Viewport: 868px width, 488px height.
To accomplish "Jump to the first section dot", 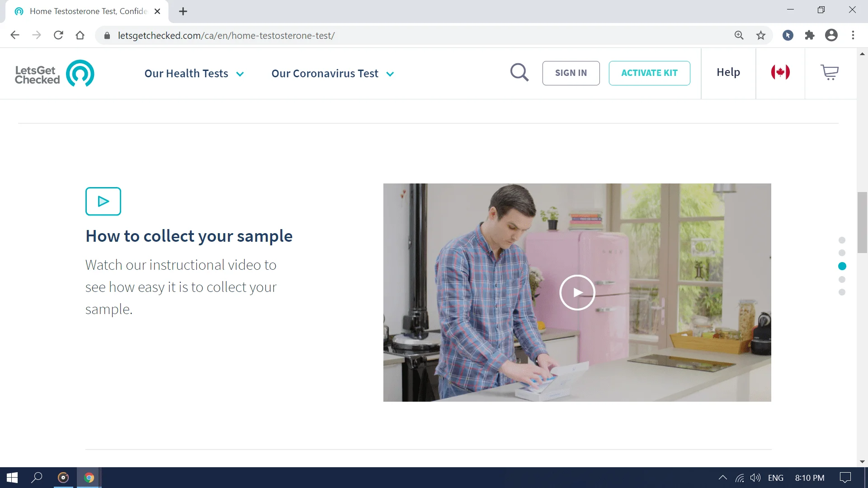I will [x=842, y=240].
